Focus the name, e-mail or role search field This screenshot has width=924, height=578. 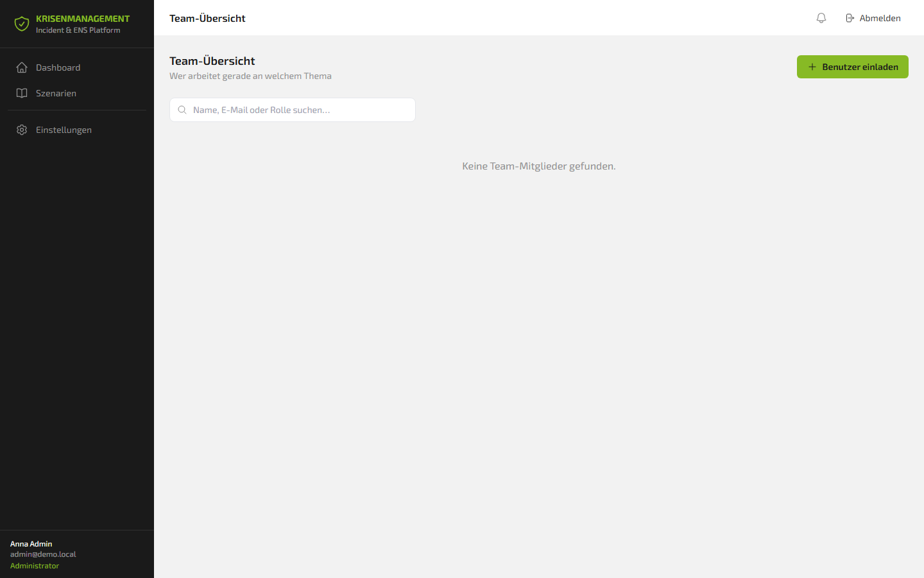click(x=293, y=110)
